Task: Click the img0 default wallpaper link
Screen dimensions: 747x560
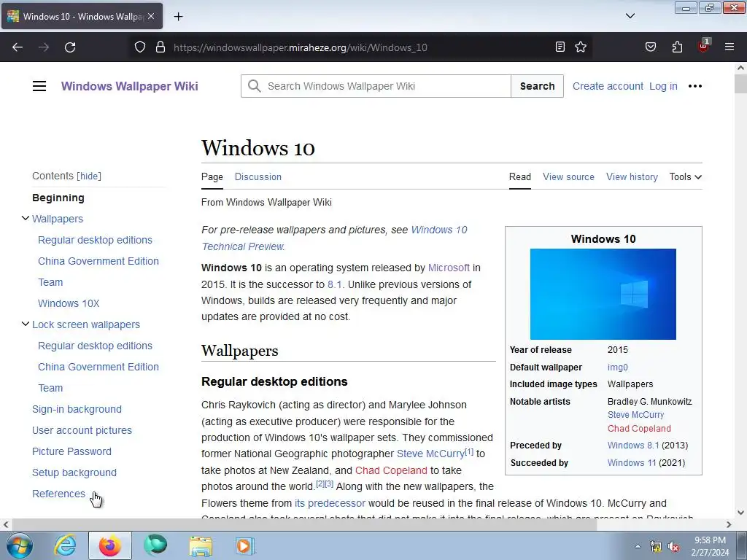Action: [x=617, y=367]
